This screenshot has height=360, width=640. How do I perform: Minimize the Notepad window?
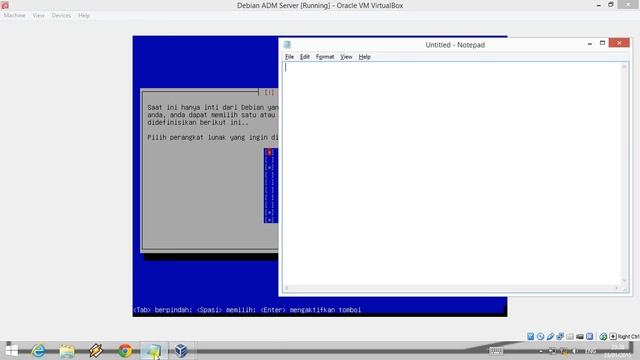click(590, 43)
